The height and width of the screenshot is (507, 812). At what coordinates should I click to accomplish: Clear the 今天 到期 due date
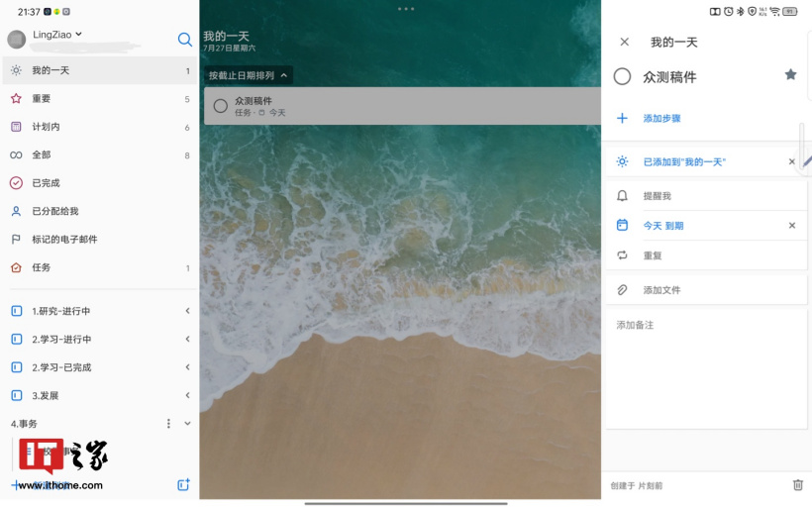[x=791, y=226]
